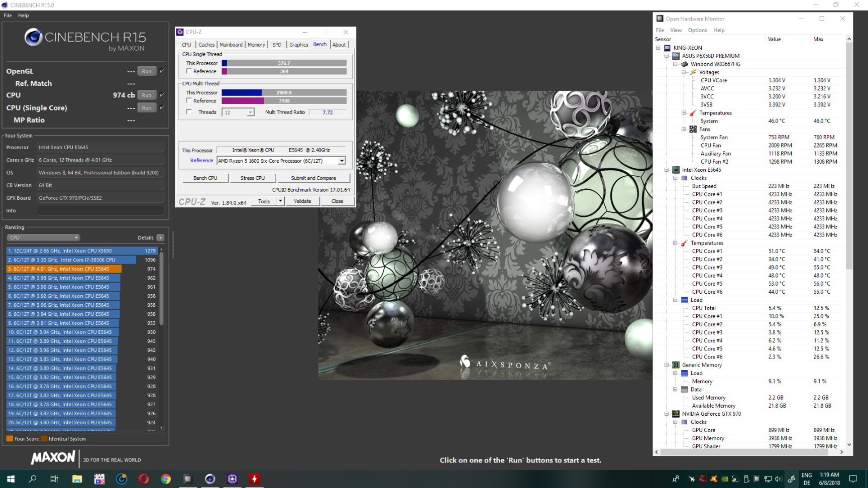
Task: Switch to Cinebench from taskbar
Action: coord(210,479)
